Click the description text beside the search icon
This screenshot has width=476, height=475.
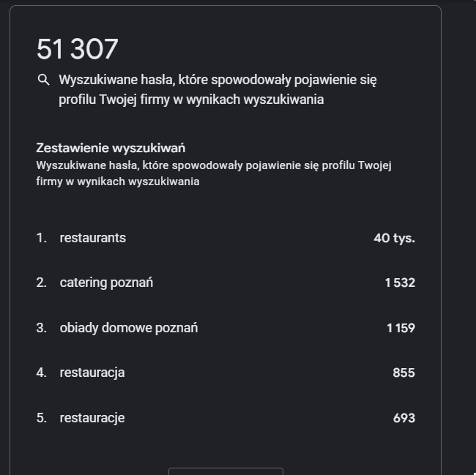tap(217, 89)
